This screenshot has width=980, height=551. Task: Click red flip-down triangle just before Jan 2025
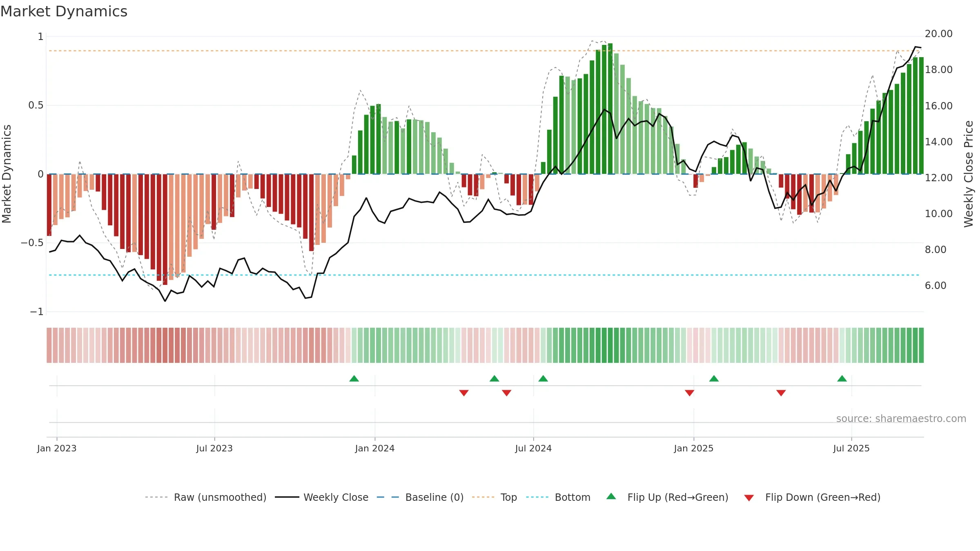690,393
